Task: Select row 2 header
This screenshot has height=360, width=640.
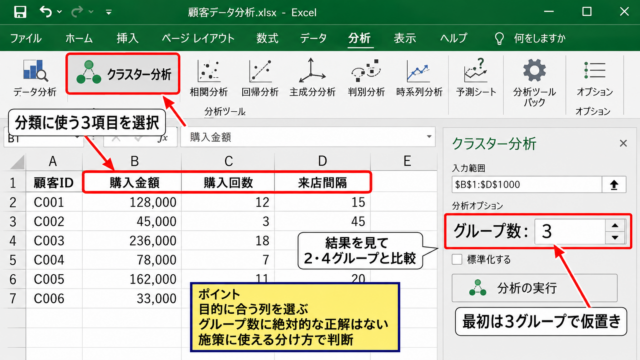Action: pyautogui.click(x=13, y=202)
